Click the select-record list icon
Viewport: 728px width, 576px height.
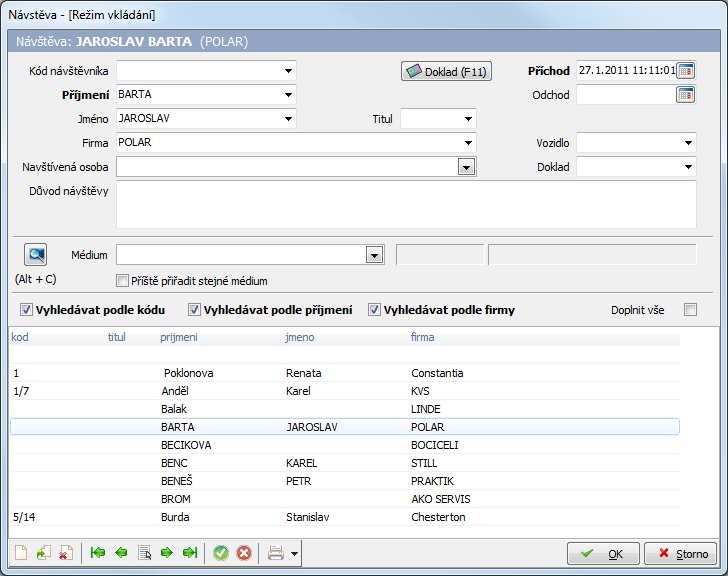click(144, 553)
